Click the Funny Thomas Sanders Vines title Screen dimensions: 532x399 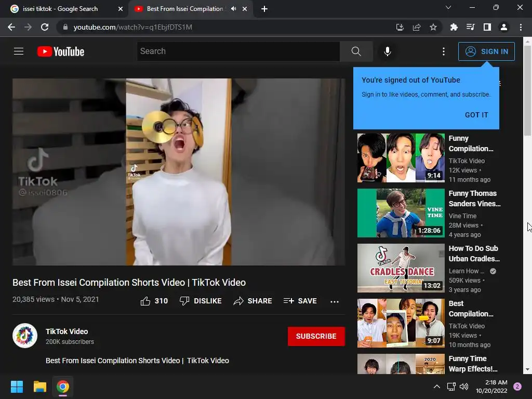click(474, 198)
